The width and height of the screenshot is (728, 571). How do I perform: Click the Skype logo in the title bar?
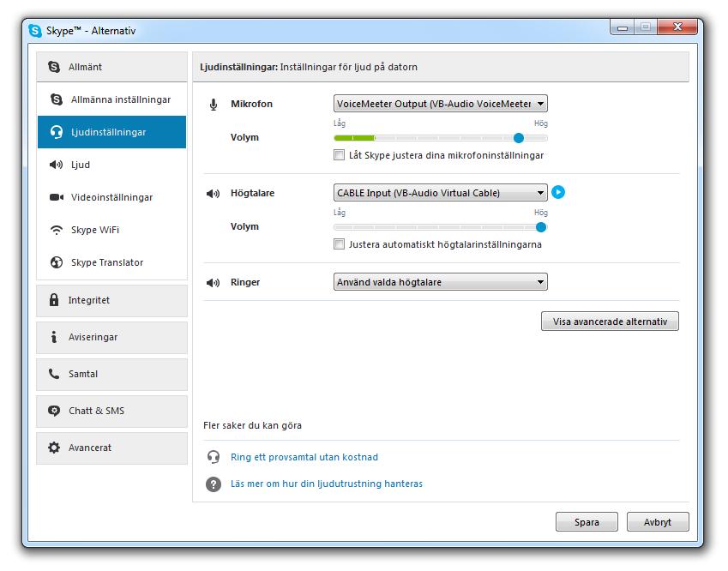coord(35,31)
